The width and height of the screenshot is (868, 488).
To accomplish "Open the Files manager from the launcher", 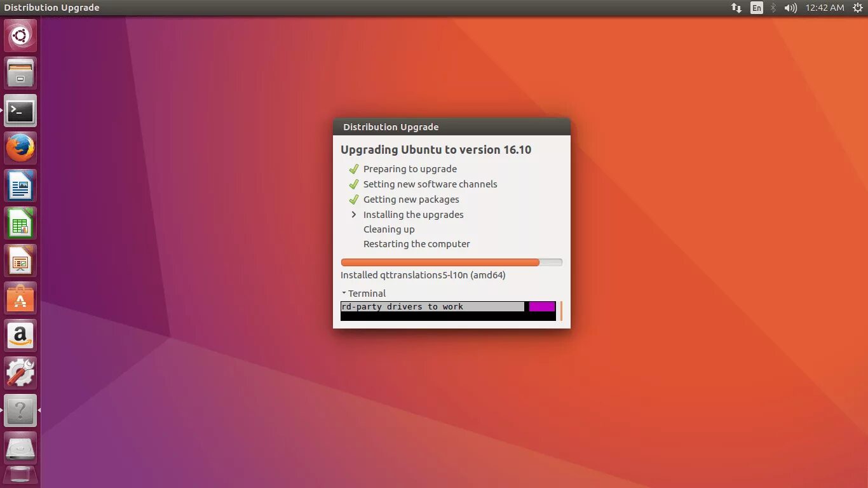I will click(20, 73).
